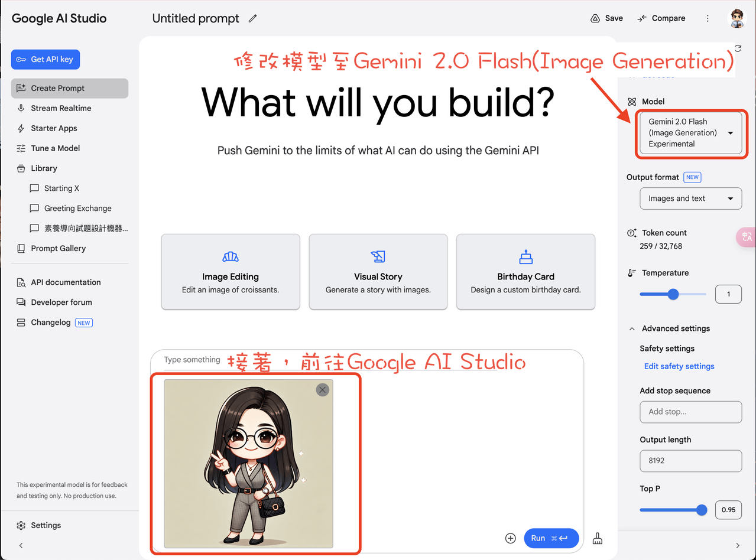Viewport: 756px width, 560px height.
Task: Select Create Prompt in the sidebar
Action: (x=70, y=88)
